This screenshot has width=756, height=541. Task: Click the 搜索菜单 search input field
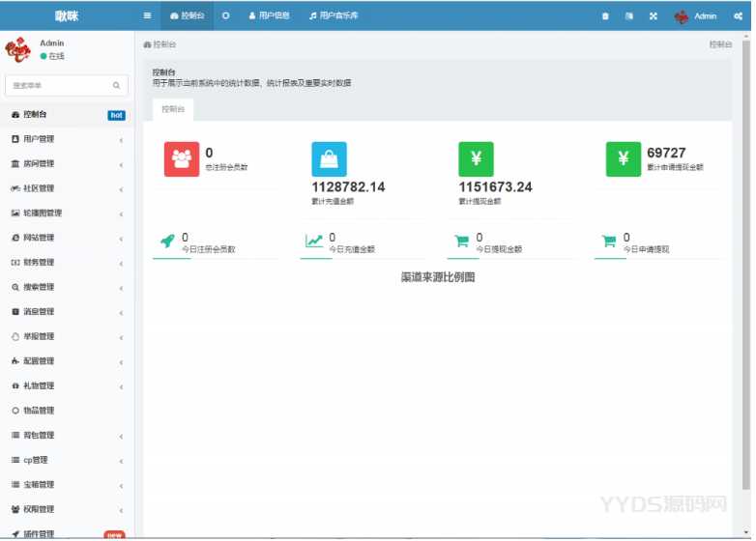(x=60, y=86)
